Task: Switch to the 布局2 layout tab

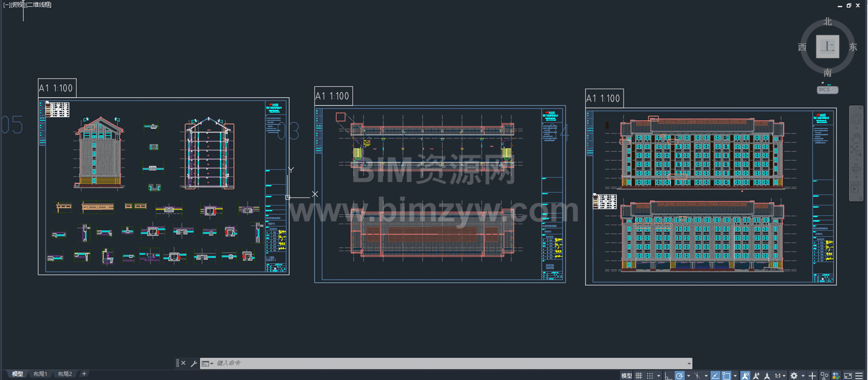Action: [x=65, y=374]
